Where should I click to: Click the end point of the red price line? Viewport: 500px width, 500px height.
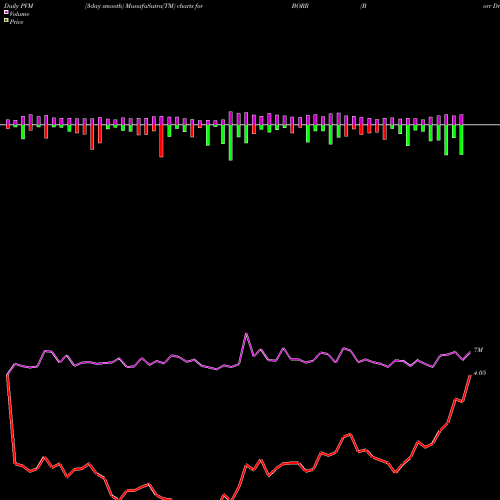[470, 375]
